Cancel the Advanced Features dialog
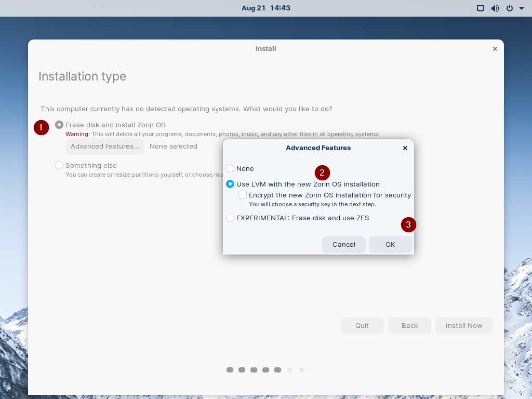The image size is (532, 399). pos(344,244)
